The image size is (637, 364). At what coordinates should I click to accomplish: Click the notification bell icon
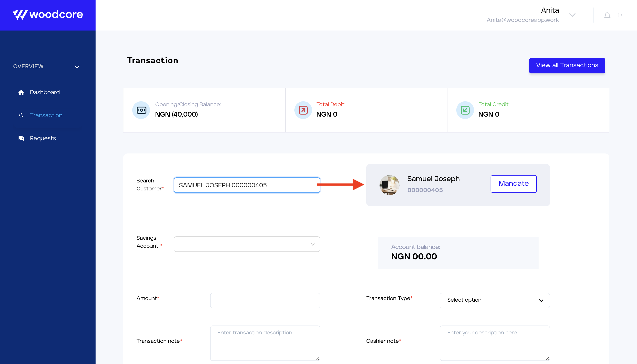tap(607, 15)
